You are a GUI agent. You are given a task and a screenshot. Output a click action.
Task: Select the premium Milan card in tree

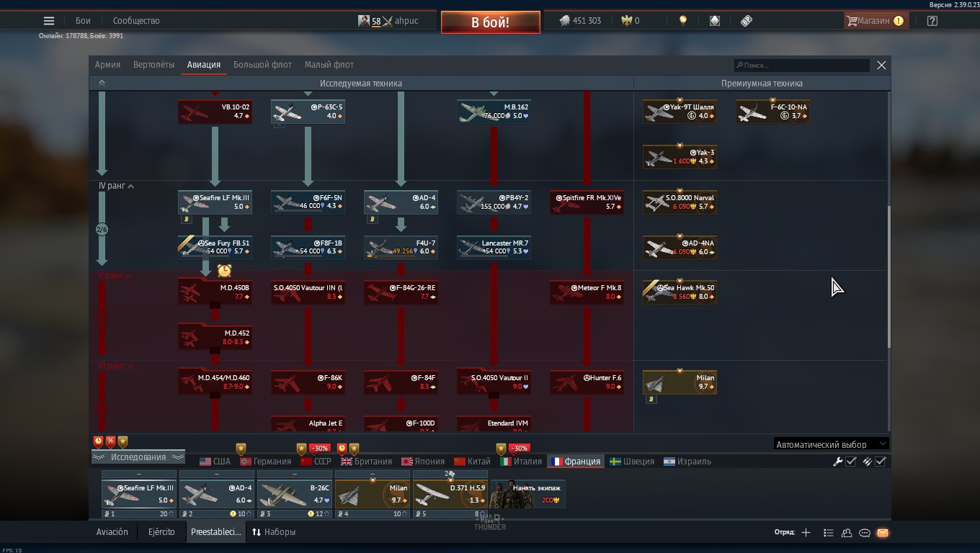coord(680,382)
